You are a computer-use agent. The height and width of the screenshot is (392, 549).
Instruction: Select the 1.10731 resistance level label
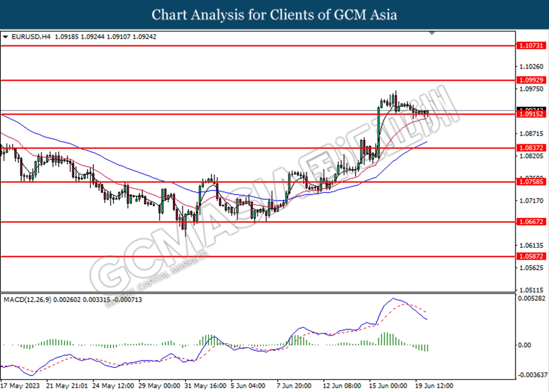531,46
